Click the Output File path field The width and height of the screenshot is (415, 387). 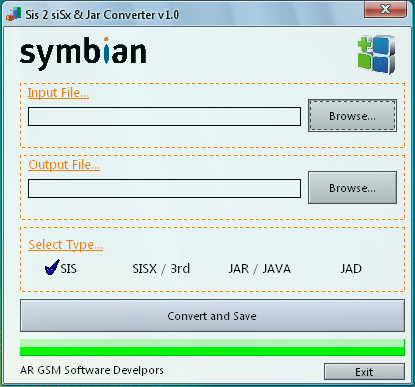164,188
